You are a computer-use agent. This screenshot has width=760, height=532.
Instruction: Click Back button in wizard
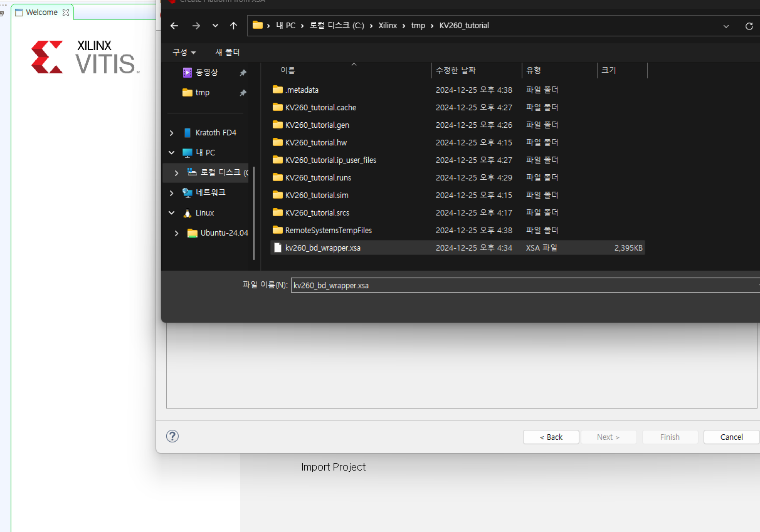point(551,437)
